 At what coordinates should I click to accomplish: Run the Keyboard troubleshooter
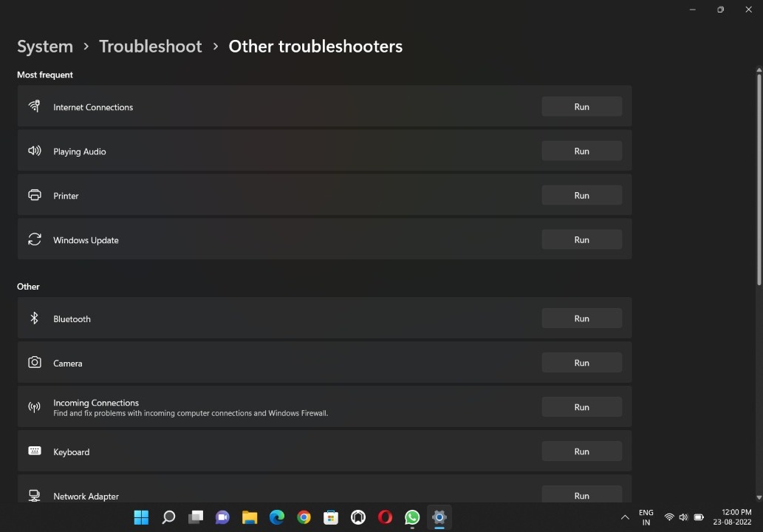click(581, 451)
